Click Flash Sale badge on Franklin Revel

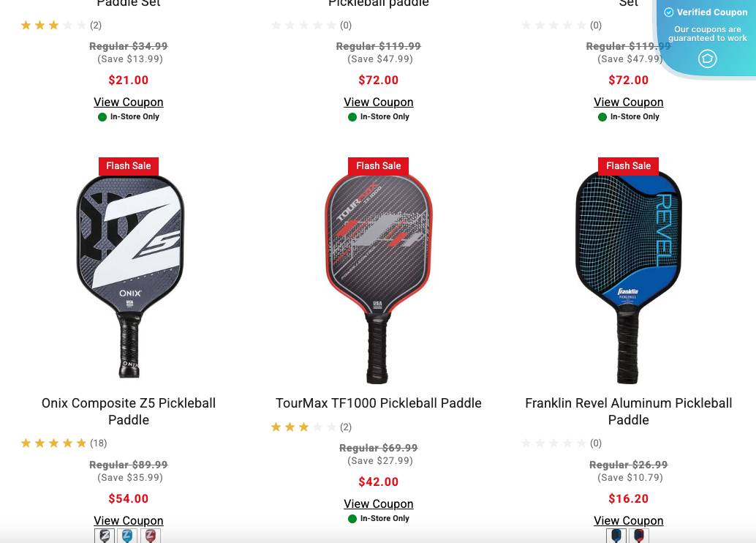[629, 166]
